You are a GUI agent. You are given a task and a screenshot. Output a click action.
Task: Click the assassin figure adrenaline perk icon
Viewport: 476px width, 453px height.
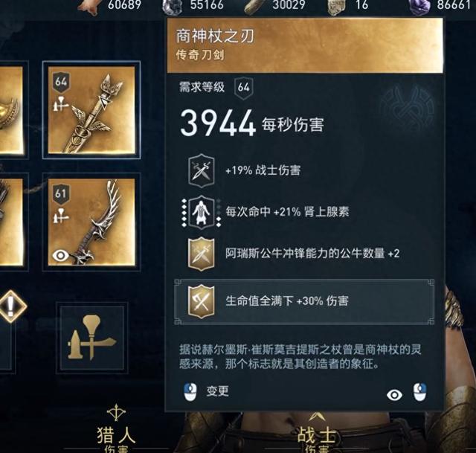(202, 212)
